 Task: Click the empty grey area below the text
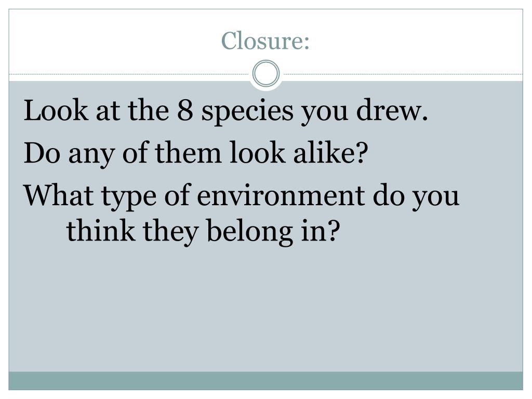pyautogui.click(x=265, y=309)
